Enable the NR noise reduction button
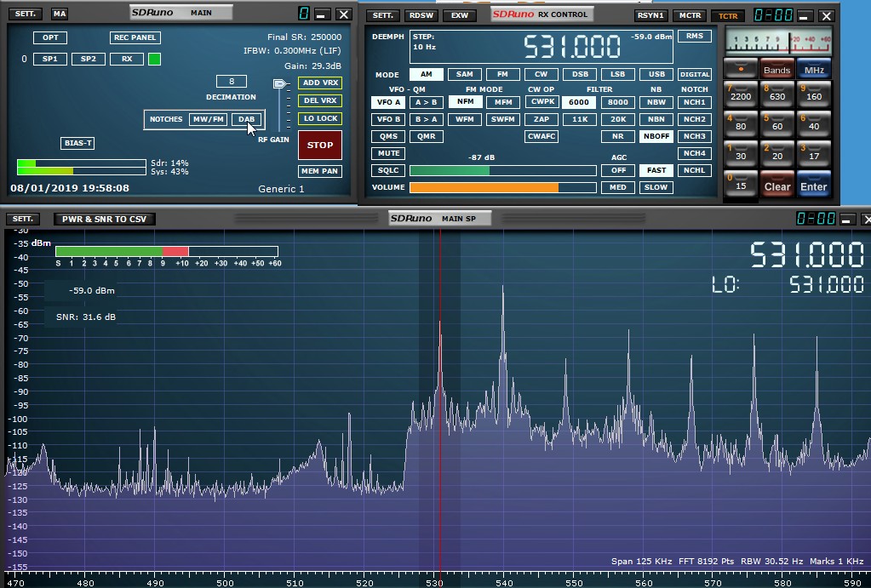The width and height of the screenshot is (871, 588). [618, 137]
